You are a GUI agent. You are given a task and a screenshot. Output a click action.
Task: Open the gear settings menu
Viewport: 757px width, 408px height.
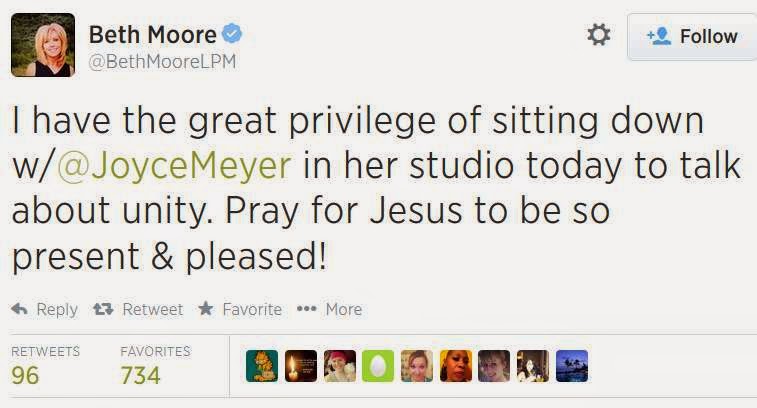click(x=598, y=36)
